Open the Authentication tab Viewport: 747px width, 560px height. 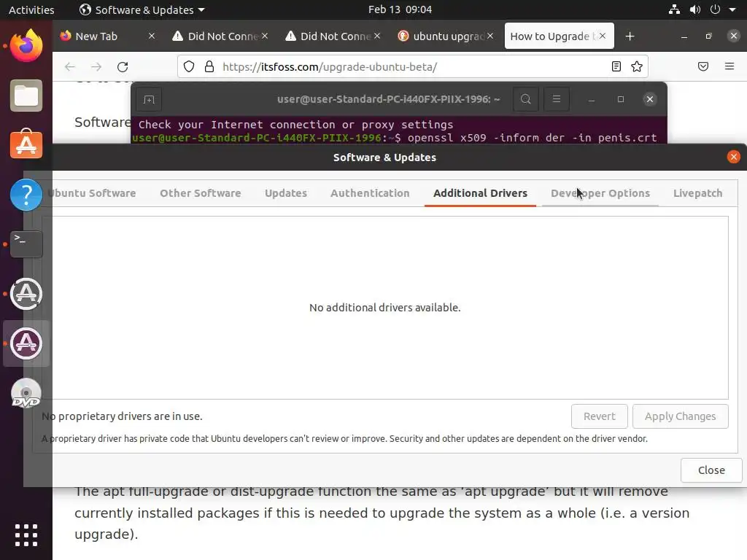tap(370, 193)
